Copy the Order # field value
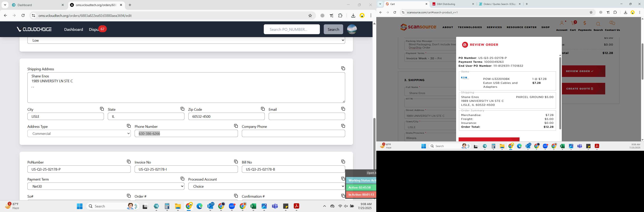Screen dimensions: 644x212 pyautogui.click(x=236, y=196)
